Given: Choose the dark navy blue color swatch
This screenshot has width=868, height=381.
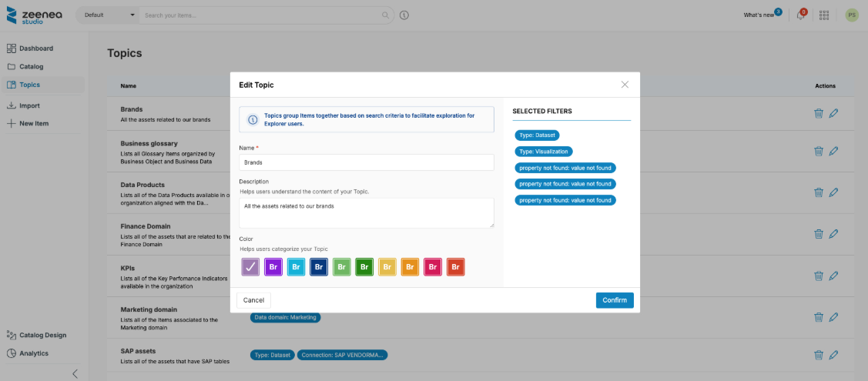Looking at the screenshot, I should coord(319,267).
